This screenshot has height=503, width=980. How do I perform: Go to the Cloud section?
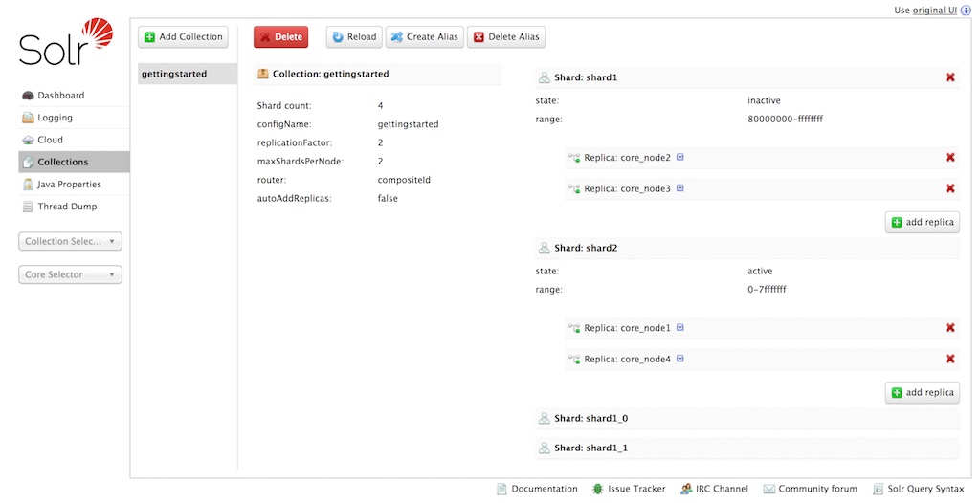[x=50, y=140]
